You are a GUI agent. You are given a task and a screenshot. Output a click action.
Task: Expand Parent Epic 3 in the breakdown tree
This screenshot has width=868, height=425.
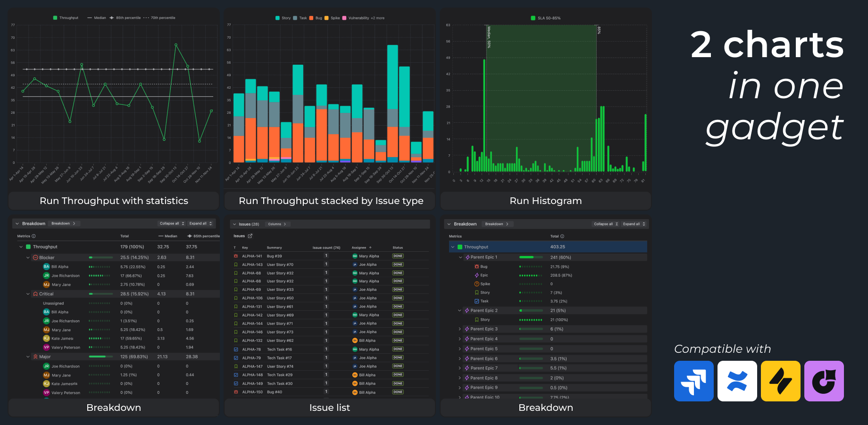pyautogui.click(x=459, y=329)
